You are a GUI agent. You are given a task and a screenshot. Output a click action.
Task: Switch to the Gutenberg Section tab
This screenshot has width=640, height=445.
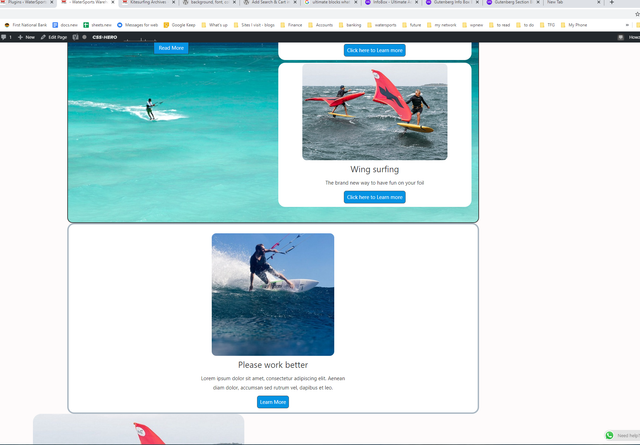[512, 2]
